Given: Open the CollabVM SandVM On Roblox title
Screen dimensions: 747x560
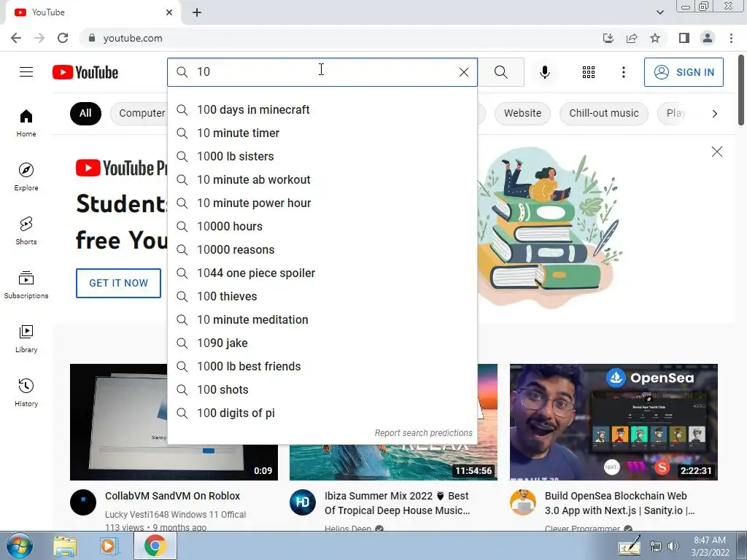Looking at the screenshot, I should pyautogui.click(x=172, y=496).
